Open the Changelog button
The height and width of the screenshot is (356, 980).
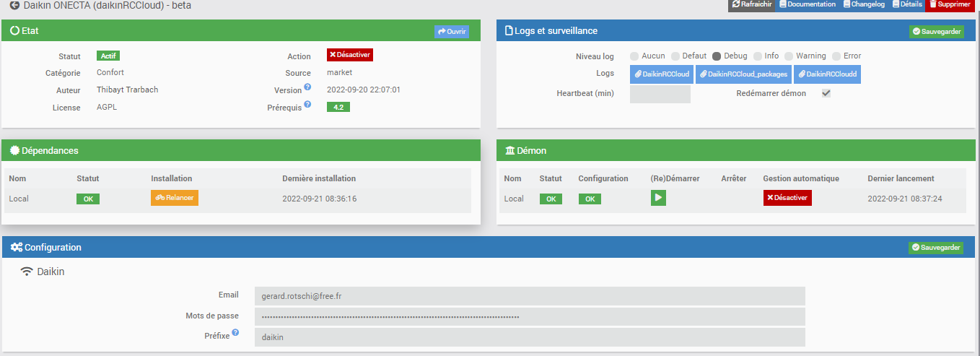coord(864,4)
